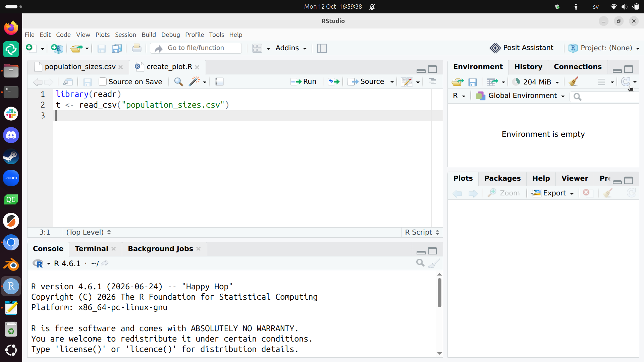Screen dimensions: 644x362
Task: Close the create_plot.R tab
Action: pyautogui.click(x=197, y=67)
